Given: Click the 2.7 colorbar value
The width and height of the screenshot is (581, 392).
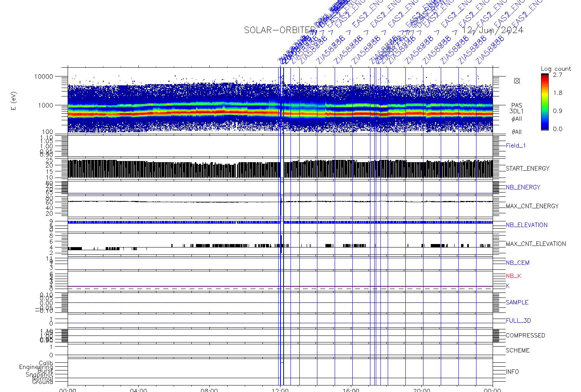Looking at the screenshot, I should tap(557, 75).
